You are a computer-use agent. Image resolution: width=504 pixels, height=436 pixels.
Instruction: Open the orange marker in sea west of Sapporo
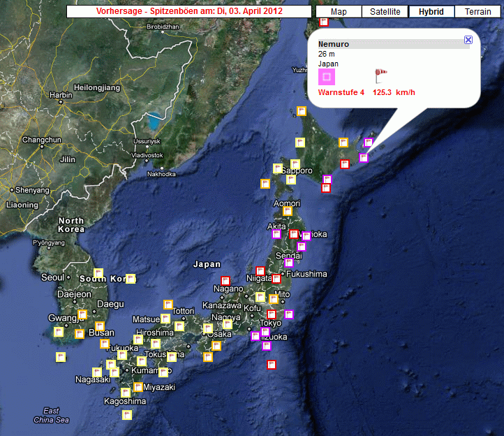[265, 184]
